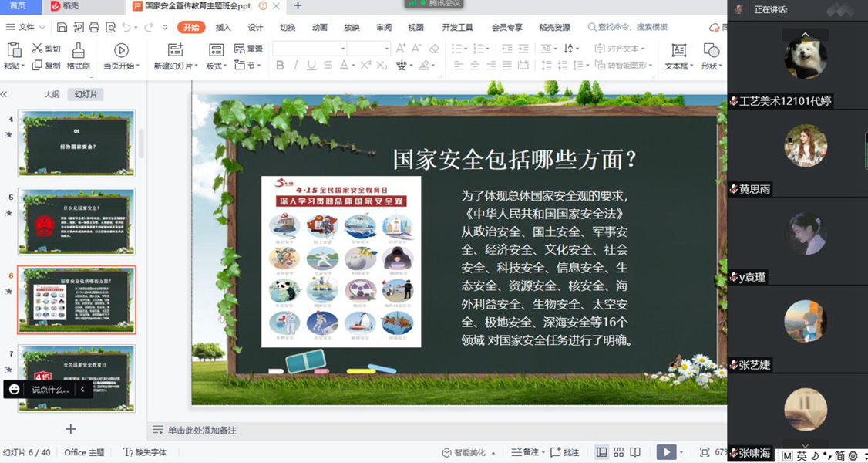Click the Shapes (形状) icon
Viewport: 868px width, 463px height.
(x=711, y=51)
